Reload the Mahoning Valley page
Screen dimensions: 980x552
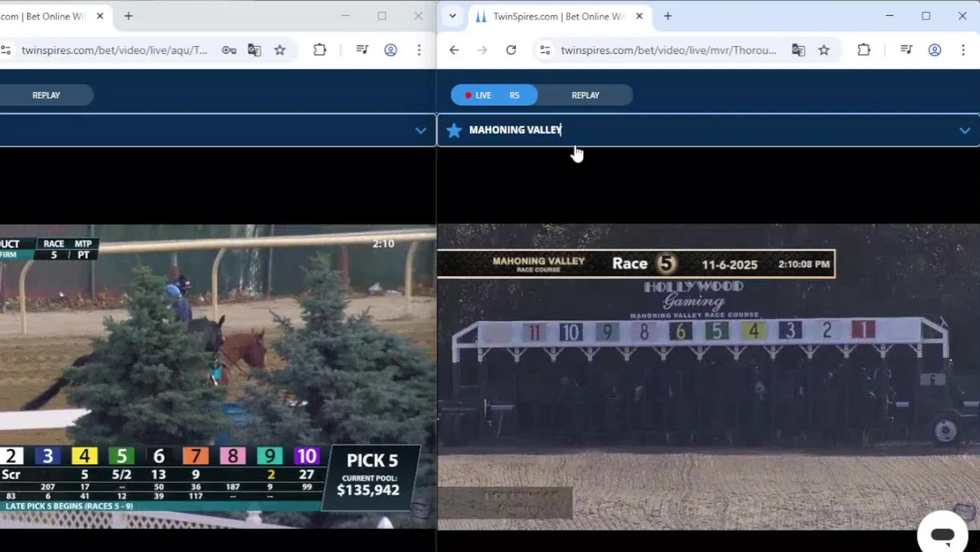(x=511, y=50)
